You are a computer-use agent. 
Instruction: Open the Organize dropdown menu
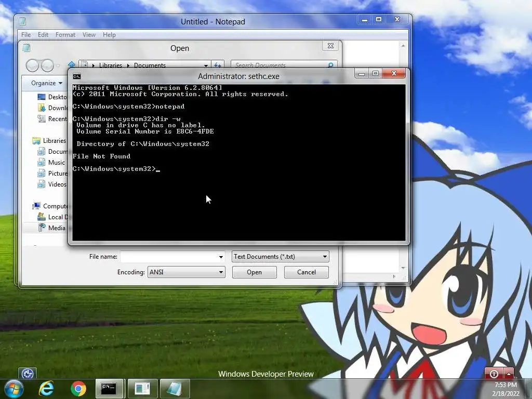46,83
